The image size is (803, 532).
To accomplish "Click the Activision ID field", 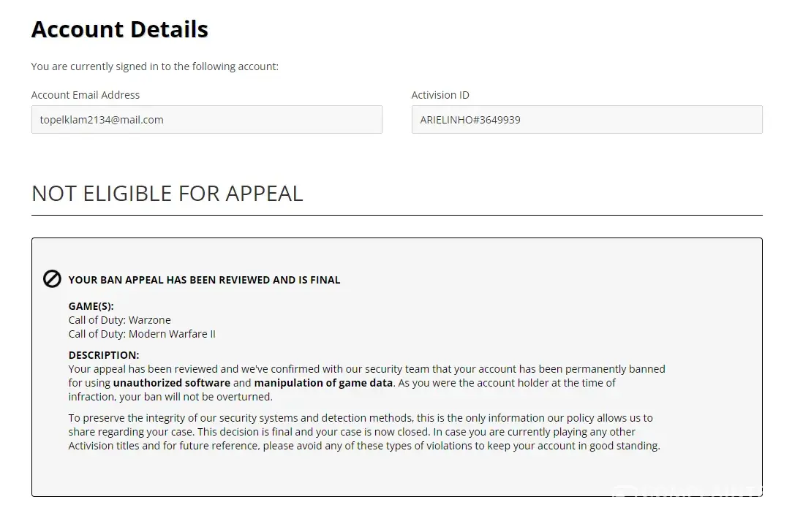I will pyautogui.click(x=587, y=120).
